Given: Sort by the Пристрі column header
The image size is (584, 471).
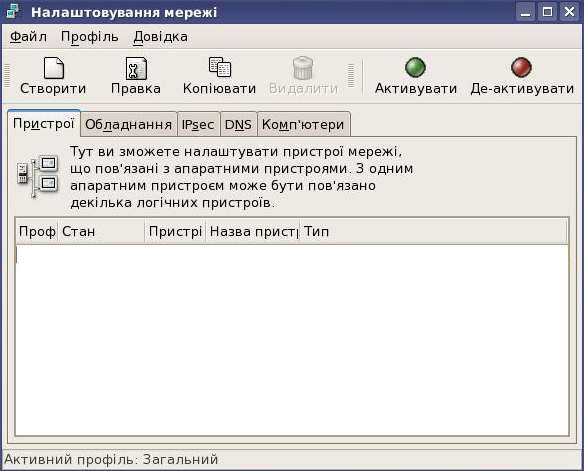Looking at the screenshot, I should (x=175, y=232).
